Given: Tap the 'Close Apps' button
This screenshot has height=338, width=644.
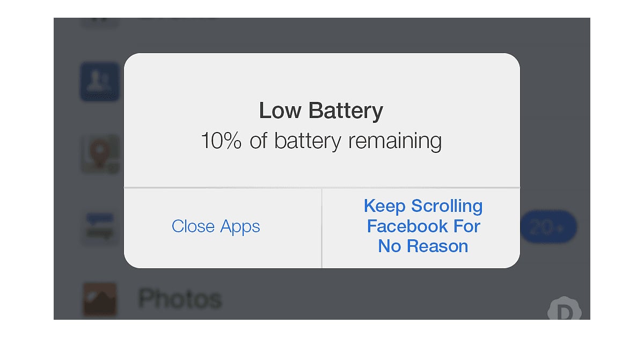Looking at the screenshot, I should (216, 226).
